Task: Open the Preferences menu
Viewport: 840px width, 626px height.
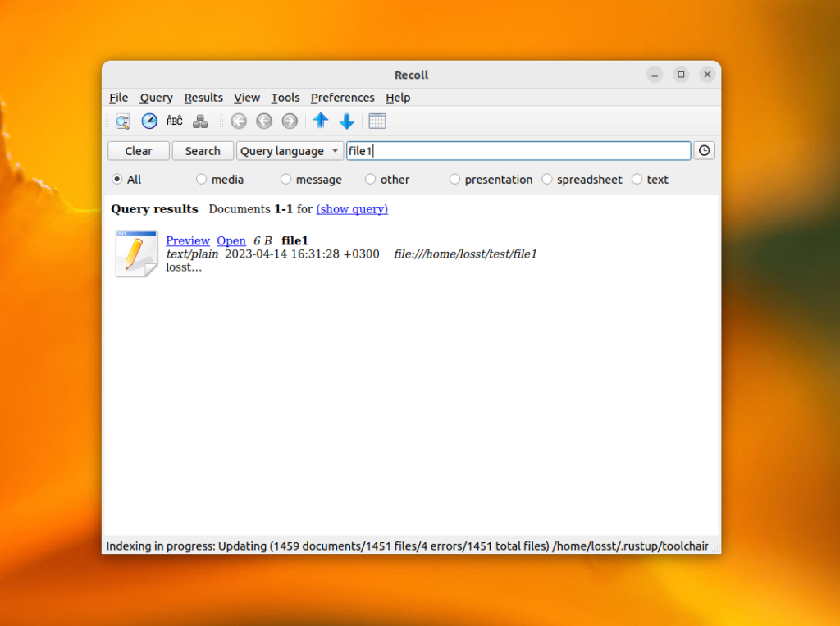Action: (342, 98)
